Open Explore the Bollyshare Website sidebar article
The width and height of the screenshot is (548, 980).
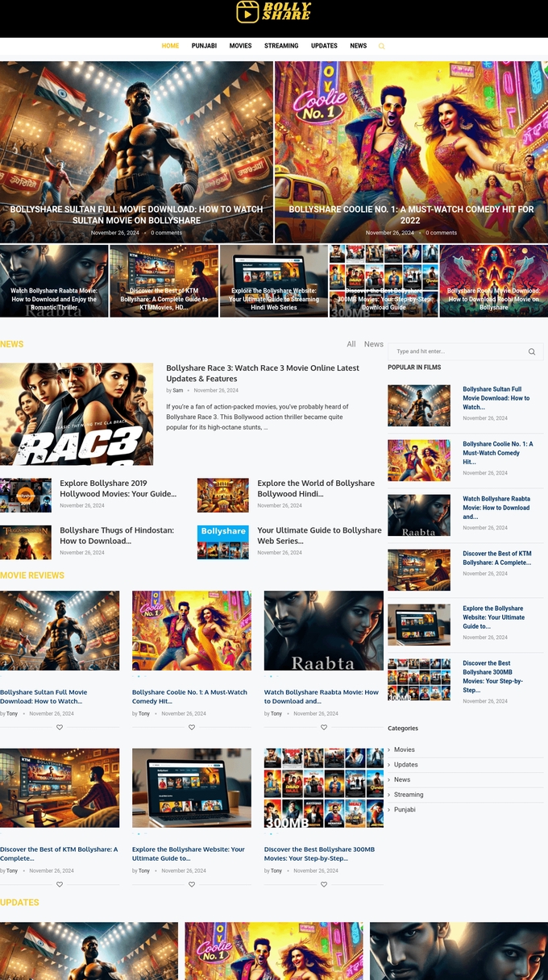tap(494, 617)
